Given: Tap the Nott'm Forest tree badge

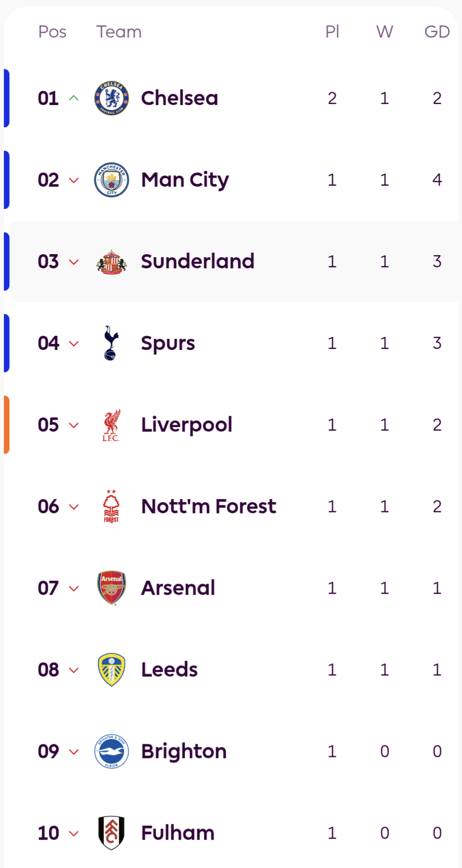Looking at the screenshot, I should [x=111, y=506].
